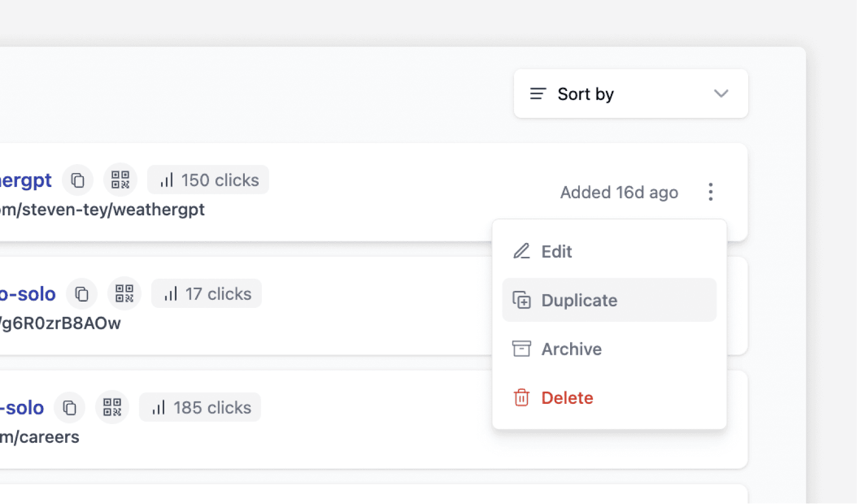View the 150 clicks stats badge

pos(209,180)
